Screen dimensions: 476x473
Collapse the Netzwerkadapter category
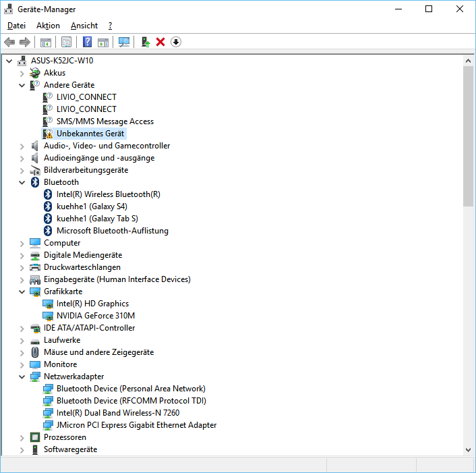point(22,377)
